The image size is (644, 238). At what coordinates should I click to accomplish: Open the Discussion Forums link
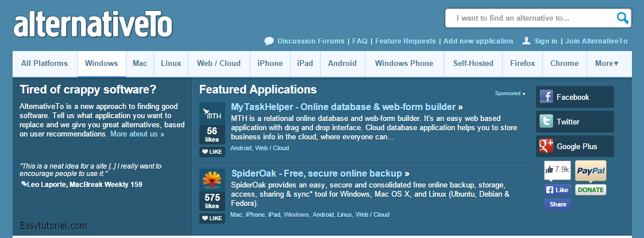click(311, 41)
